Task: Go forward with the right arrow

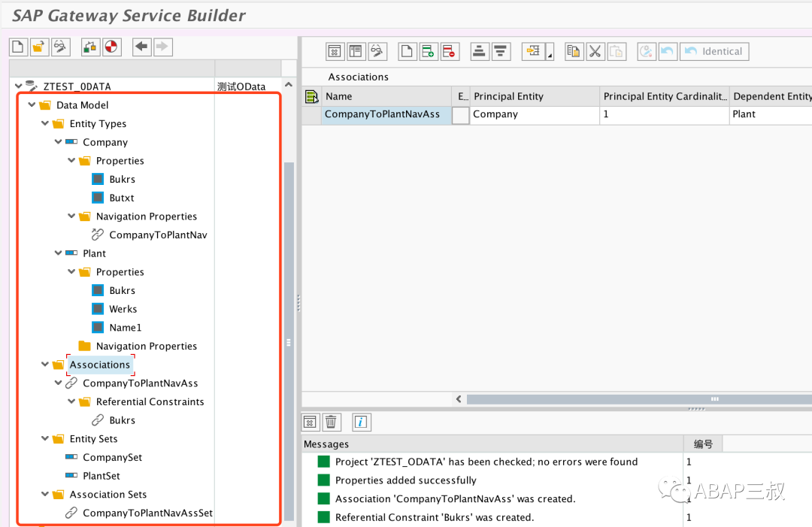Action: tap(162, 47)
